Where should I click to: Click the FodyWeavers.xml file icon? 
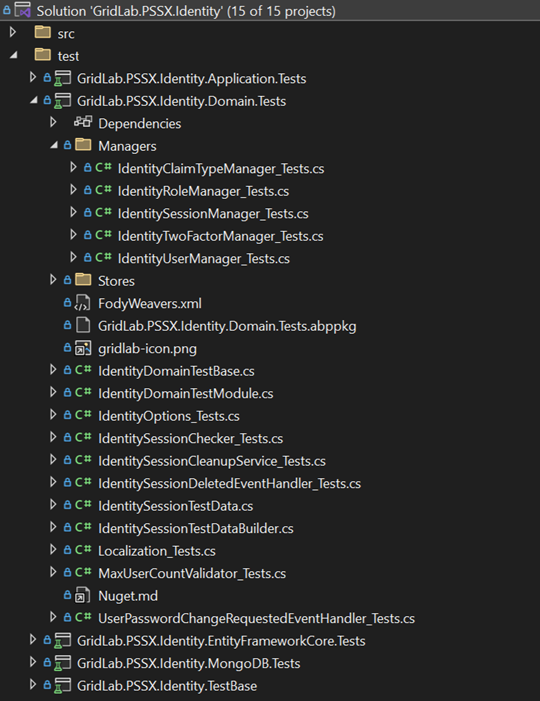tap(83, 303)
